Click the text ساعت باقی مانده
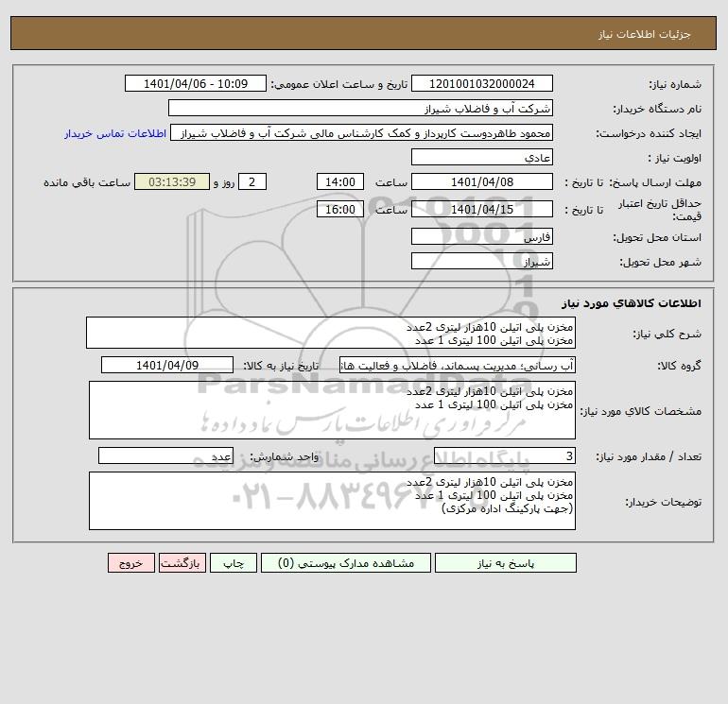The image size is (728, 704). click(x=87, y=182)
